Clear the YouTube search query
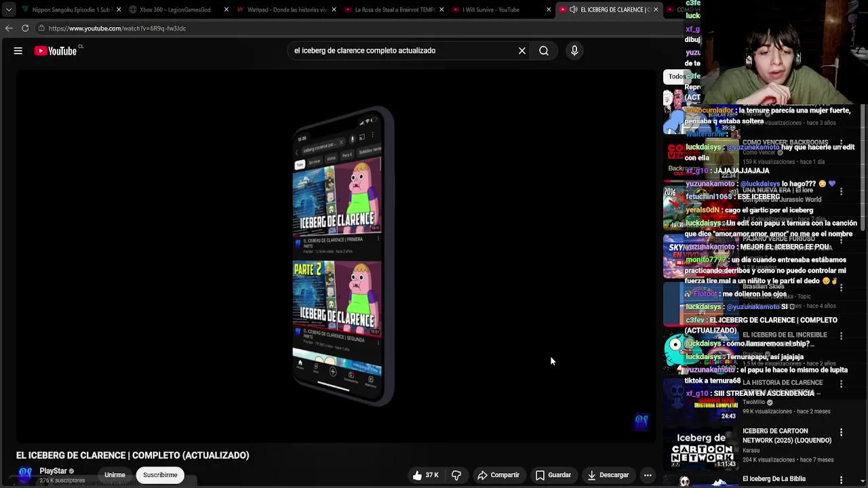Image resolution: width=868 pixels, height=488 pixels. click(x=522, y=51)
